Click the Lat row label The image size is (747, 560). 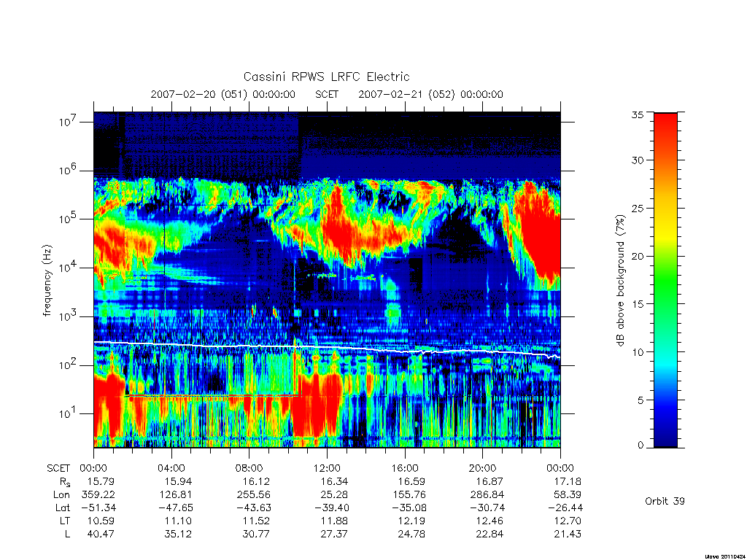[63, 507]
